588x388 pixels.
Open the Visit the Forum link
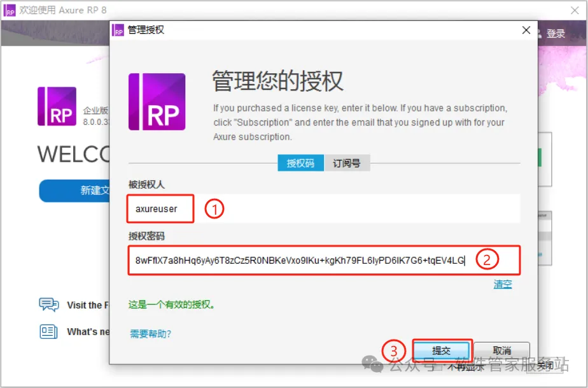[88, 305]
